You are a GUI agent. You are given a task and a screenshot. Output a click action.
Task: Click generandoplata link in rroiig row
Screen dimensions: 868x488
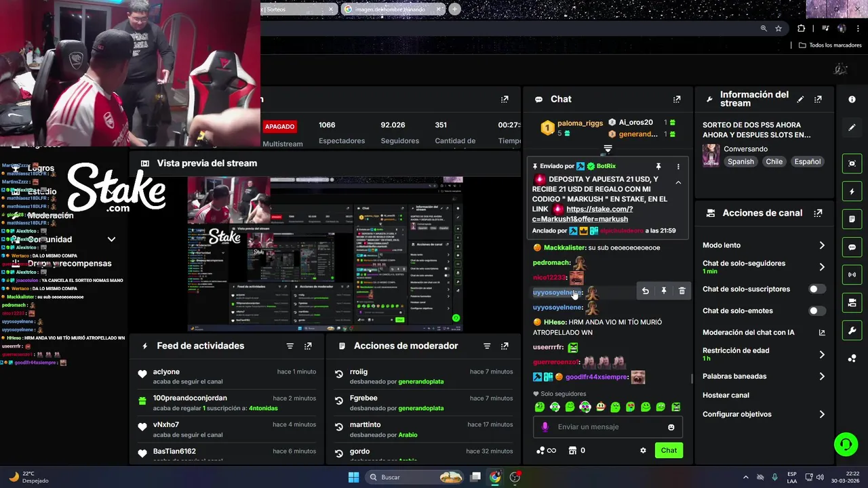420,382
